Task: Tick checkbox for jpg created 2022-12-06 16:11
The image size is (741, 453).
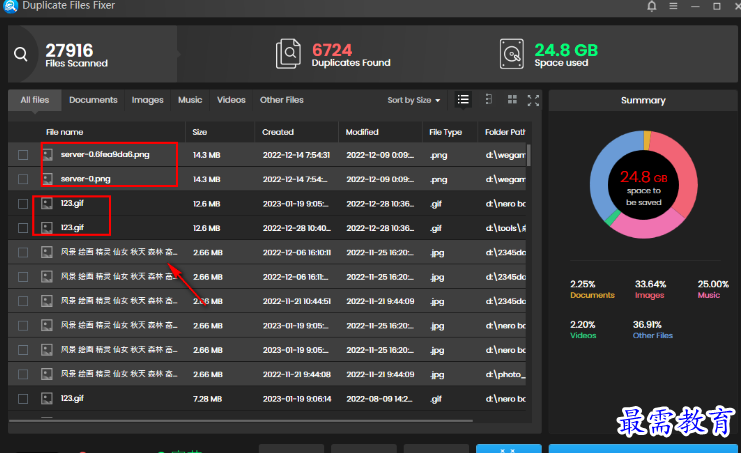Action: click(23, 277)
